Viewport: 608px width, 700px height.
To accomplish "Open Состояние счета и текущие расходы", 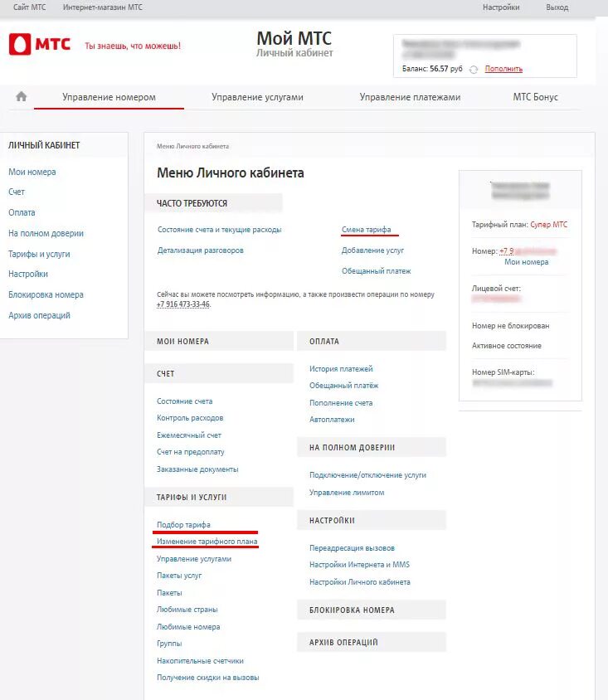I will click(220, 230).
